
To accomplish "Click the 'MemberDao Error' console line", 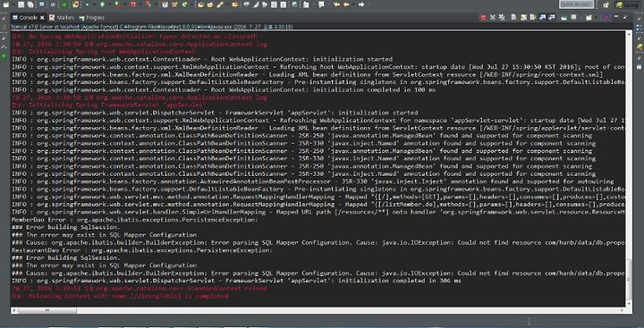I will (135, 220).
